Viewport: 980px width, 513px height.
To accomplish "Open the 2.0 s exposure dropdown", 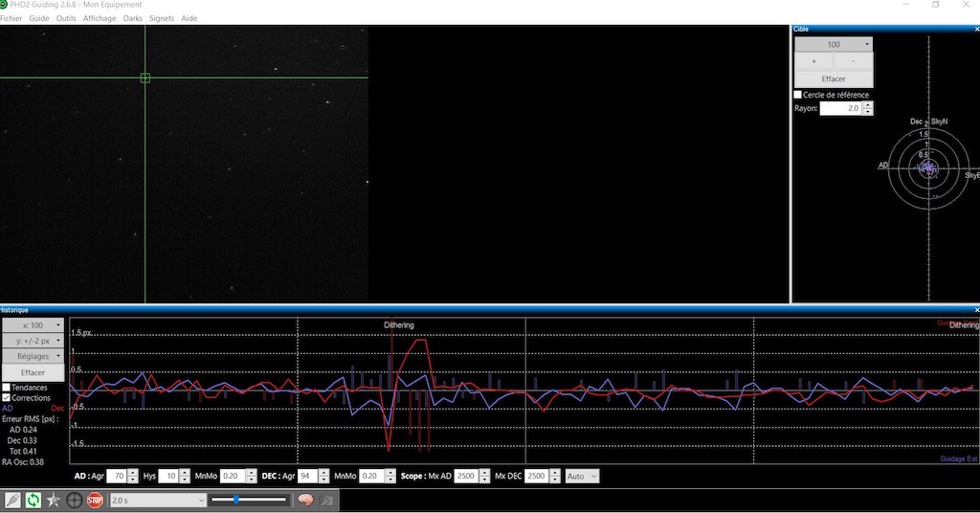I will pos(158,500).
